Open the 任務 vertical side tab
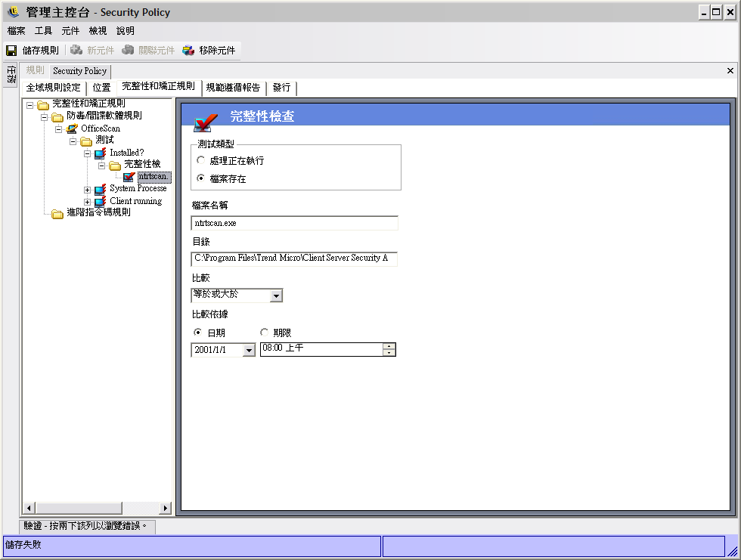The height and width of the screenshot is (560, 741). coord(11,74)
